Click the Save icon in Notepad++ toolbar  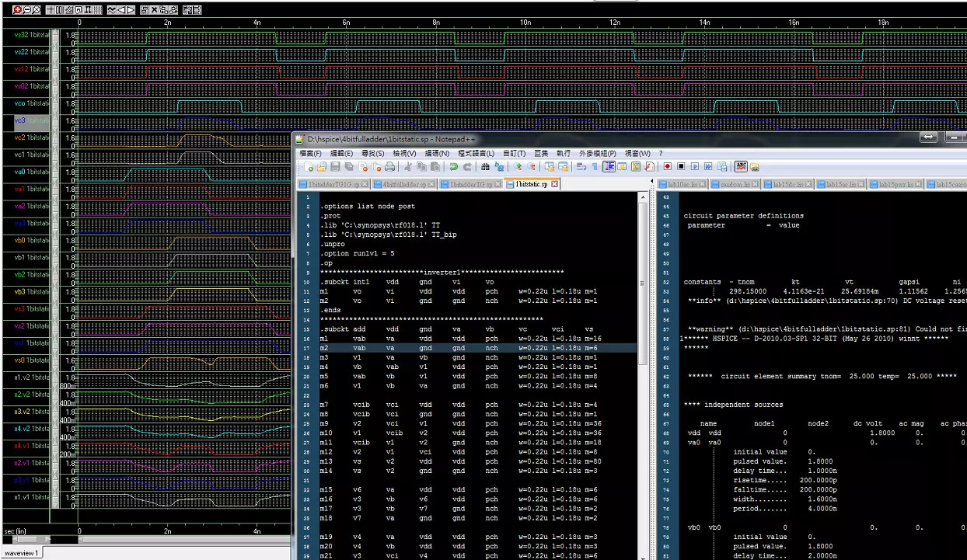pyautogui.click(x=335, y=167)
